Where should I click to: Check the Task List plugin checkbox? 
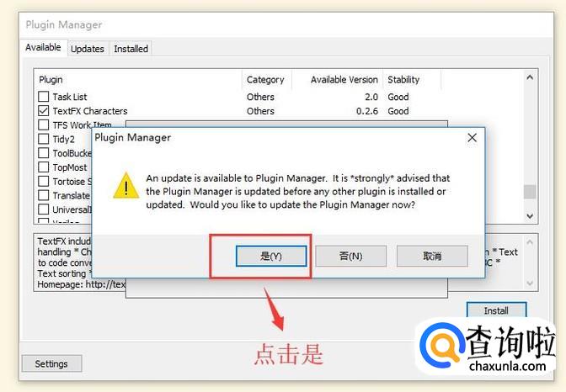point(43,96)
